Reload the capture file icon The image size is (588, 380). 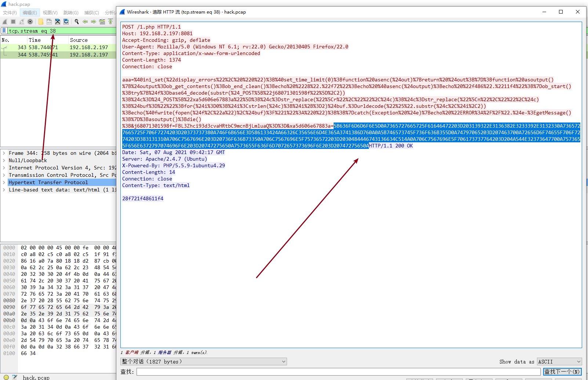pos(66,22)
